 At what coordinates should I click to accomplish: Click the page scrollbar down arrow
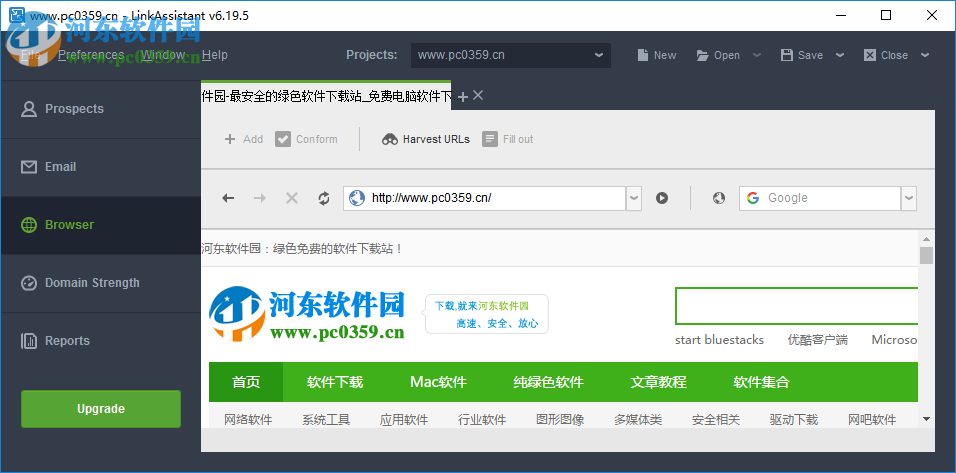(x=926, y=419)
